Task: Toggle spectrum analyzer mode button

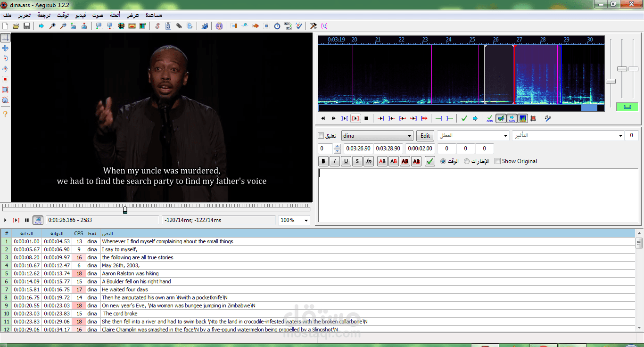Action: point(523,118)
